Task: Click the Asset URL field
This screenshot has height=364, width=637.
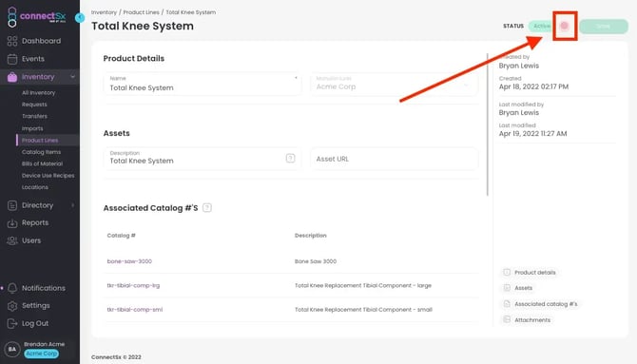Action: click(394, 159)
